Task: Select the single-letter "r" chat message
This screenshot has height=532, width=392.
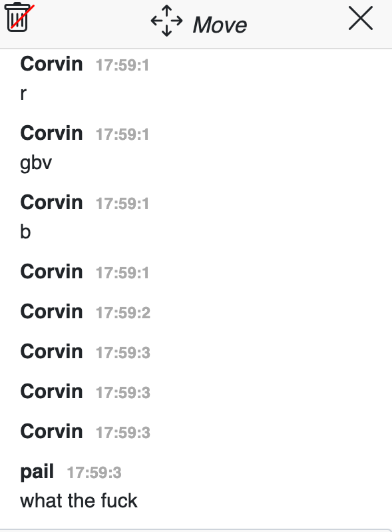Action: (x=23, y=93)
